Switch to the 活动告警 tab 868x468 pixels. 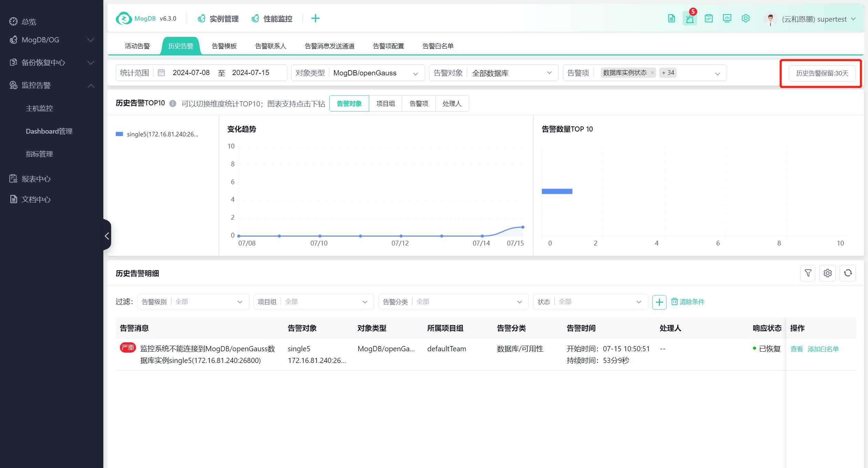137,46
